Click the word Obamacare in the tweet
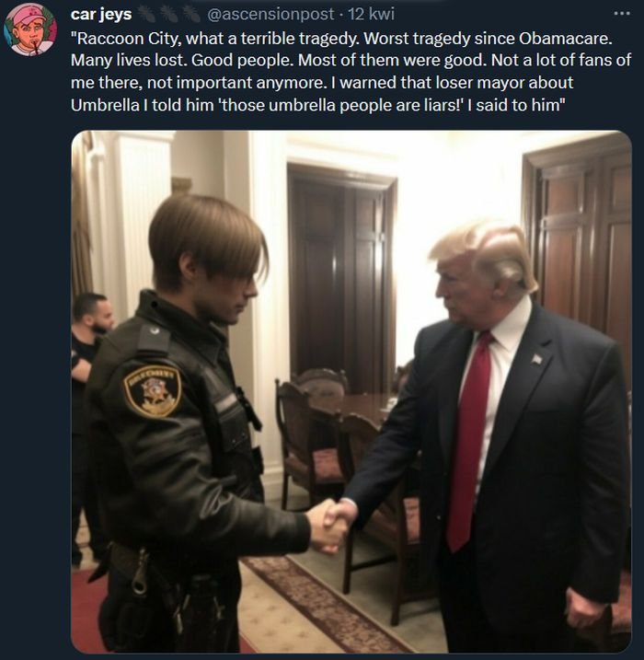 tap(564, 39)
